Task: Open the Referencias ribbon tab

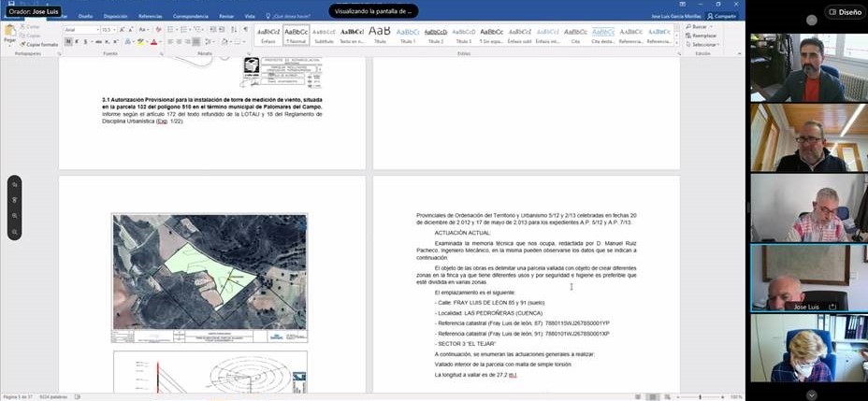Action: 151,16
